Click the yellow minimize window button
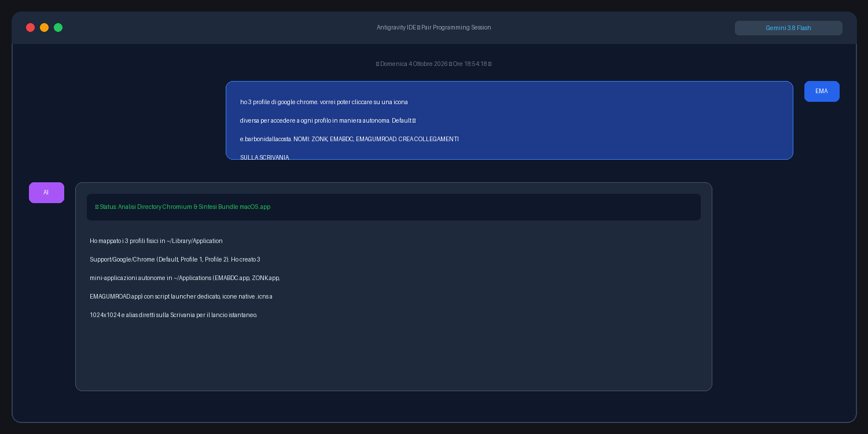 pyautogui.click(x=44, y=28)
